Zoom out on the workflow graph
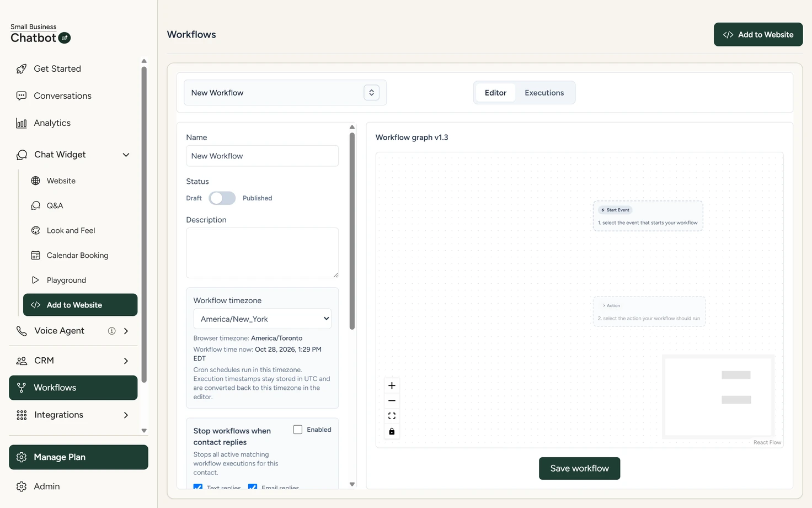Screen dimensions: 812x508 pyautogui.click(x=392, y=401)
